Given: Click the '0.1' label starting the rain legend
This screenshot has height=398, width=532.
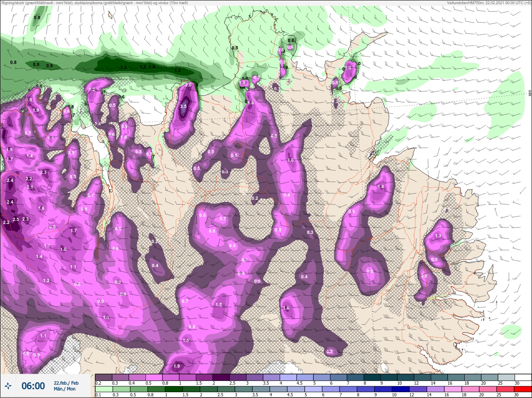Looking at the screenshot, I should (x=98, y=395).
